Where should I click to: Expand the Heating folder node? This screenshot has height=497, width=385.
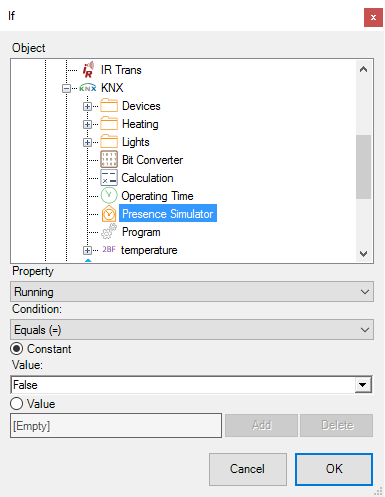tap(87, 124)
